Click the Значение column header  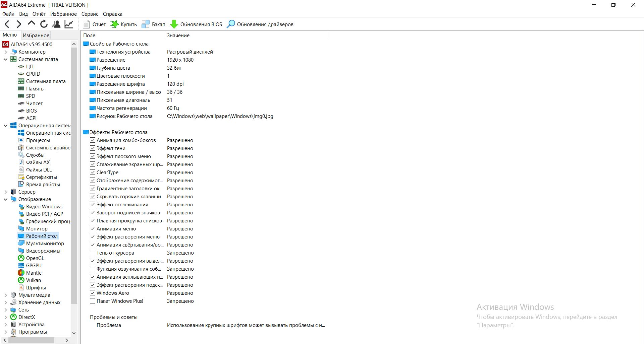246,35
